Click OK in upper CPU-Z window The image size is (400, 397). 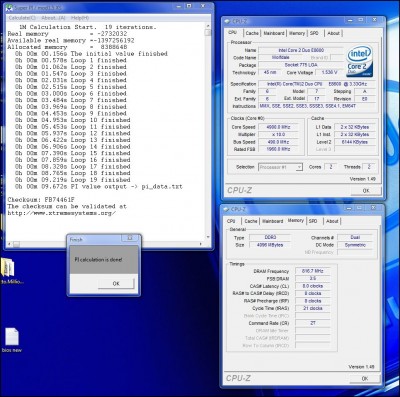pyautogui.click(x=366, y=191)
